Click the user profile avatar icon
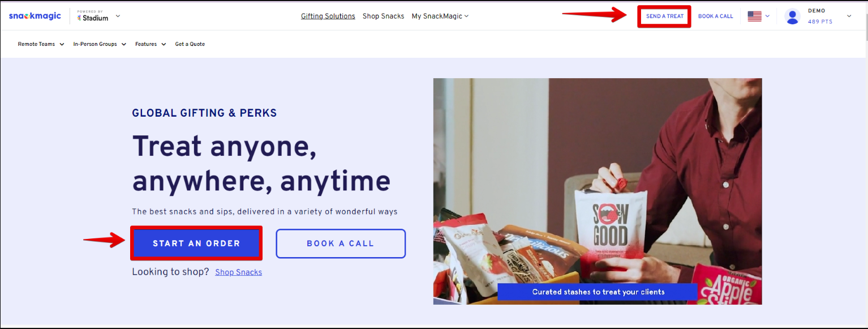Viewport: 868px width, 329px height. (793, 16)
